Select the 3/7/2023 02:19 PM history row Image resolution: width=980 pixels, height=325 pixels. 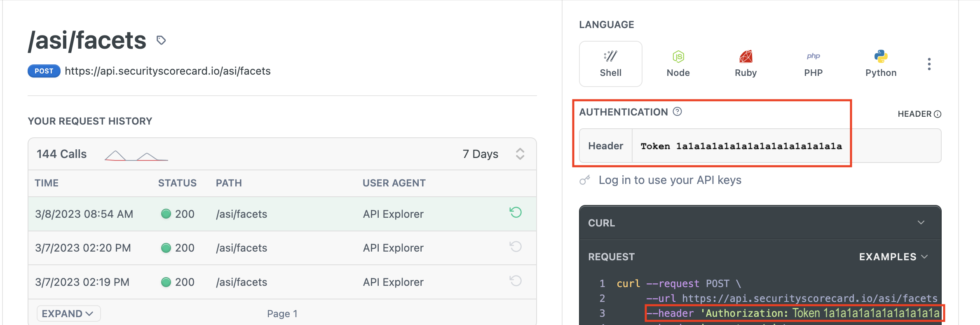click(282, 282)
